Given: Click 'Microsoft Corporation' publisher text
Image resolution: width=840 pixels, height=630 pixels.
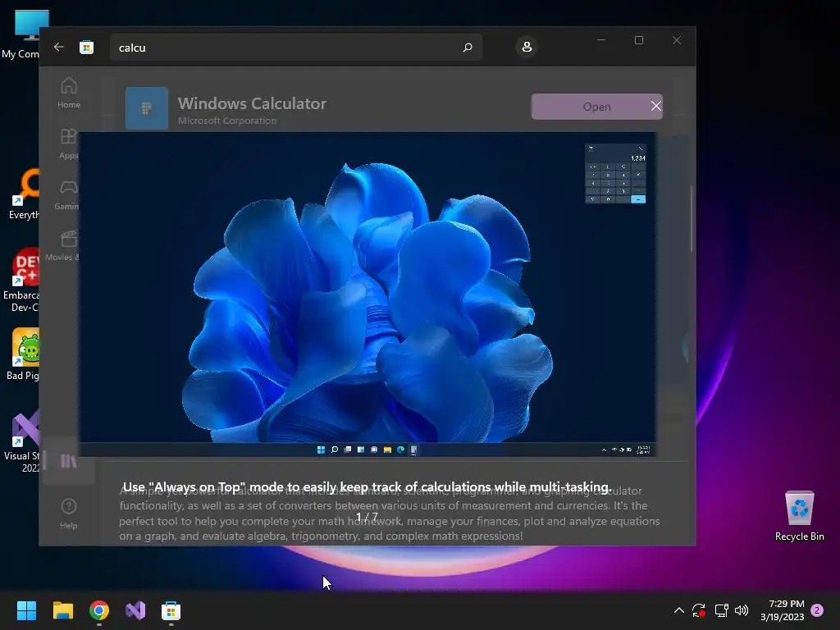Looking at the screenshot, I should 227,121.
